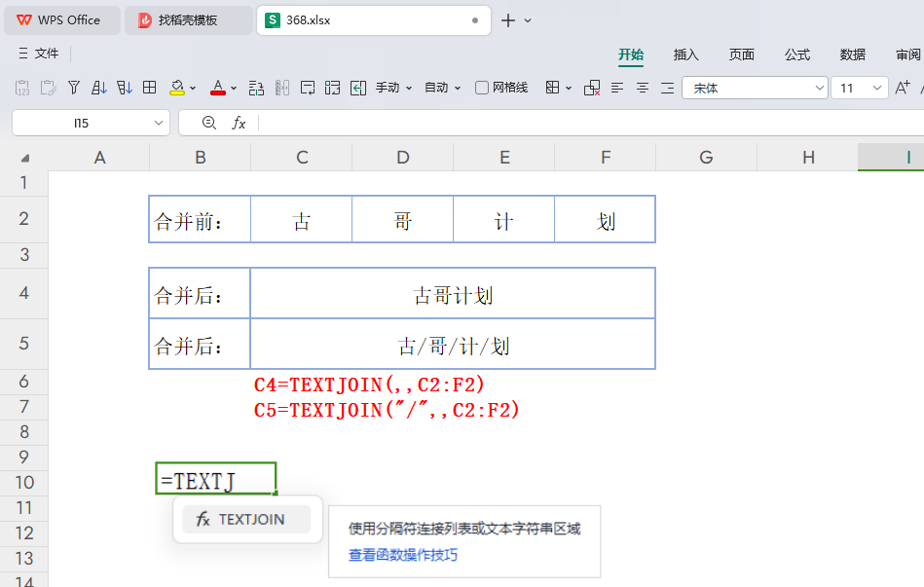This screenshot has height=587, width=924.
Task: Click the four-pane table grid icon
Action: pos(150,88)
